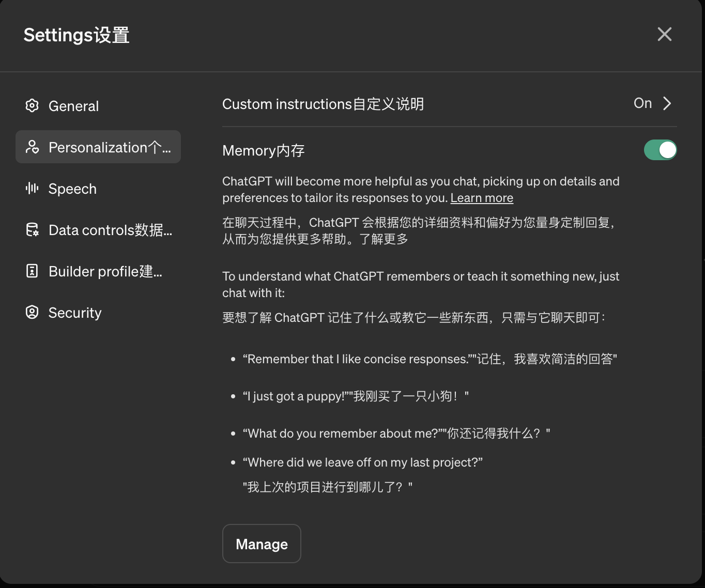Open Custom instructions via the chevron arrow
The width and height of the screenshot is (705, 588).
click(667, 103)
